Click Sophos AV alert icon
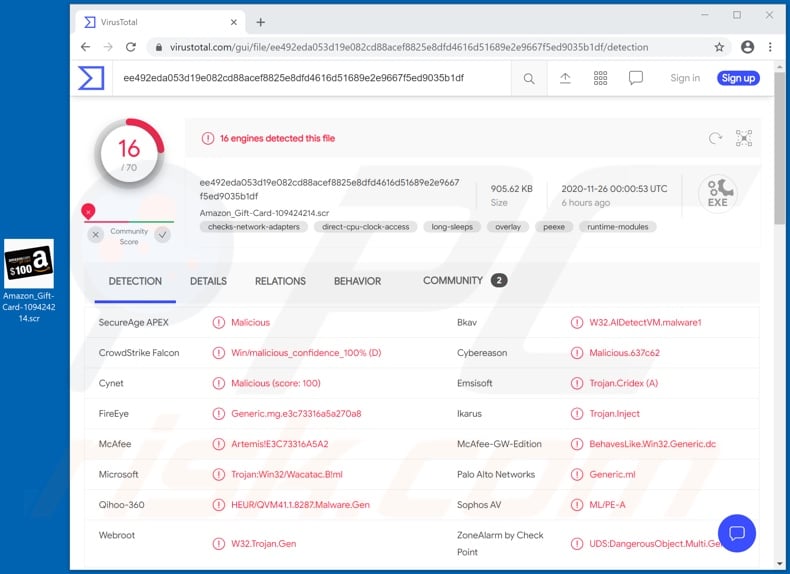 [x=577, y=504]
